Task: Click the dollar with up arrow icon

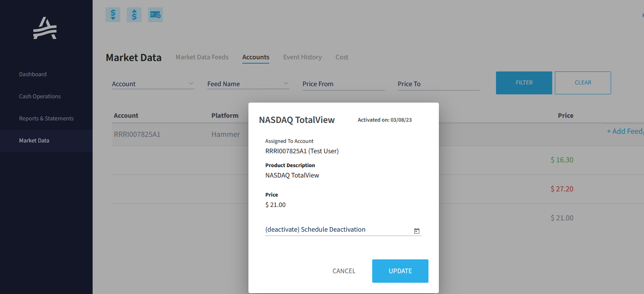Action: (x=134, y=15)
